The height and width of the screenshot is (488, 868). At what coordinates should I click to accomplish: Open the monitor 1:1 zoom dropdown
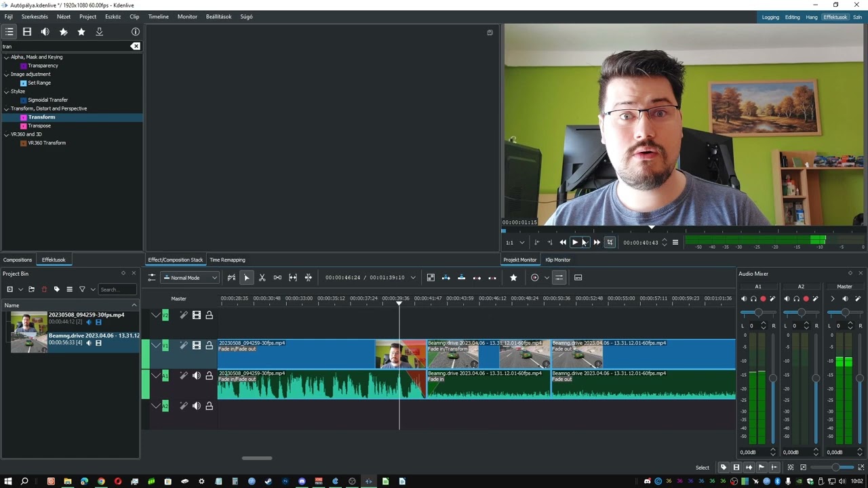point(515,243)
